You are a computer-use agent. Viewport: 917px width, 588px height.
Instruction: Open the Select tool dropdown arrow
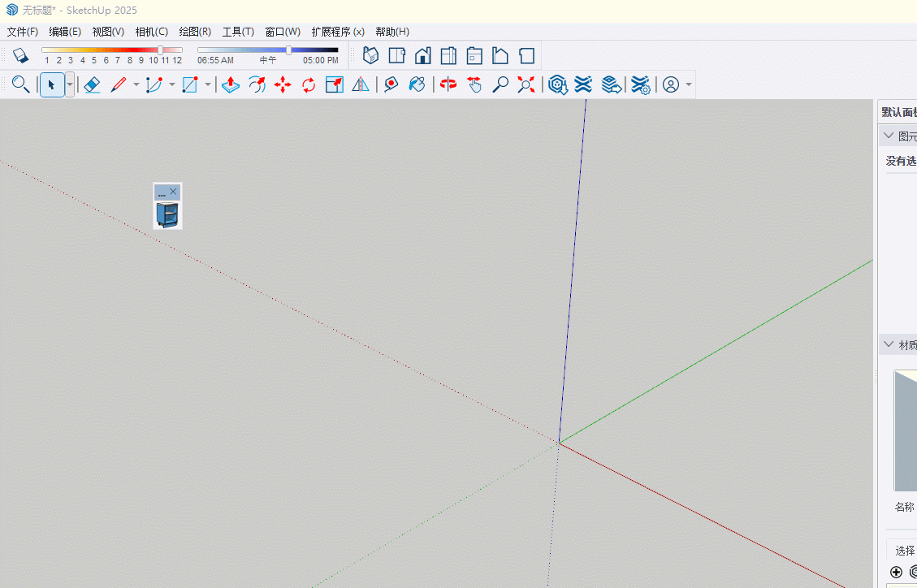click(x=70, y=84)
